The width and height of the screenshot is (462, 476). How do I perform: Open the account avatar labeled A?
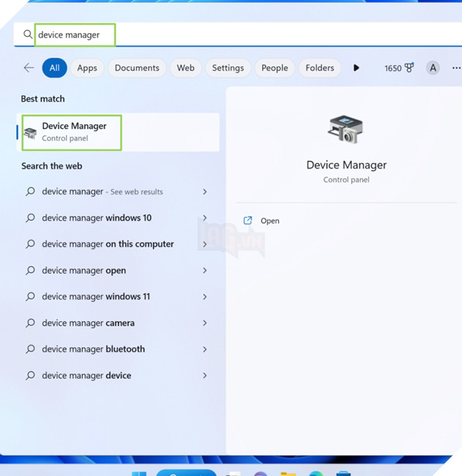[x=433, y=67]
